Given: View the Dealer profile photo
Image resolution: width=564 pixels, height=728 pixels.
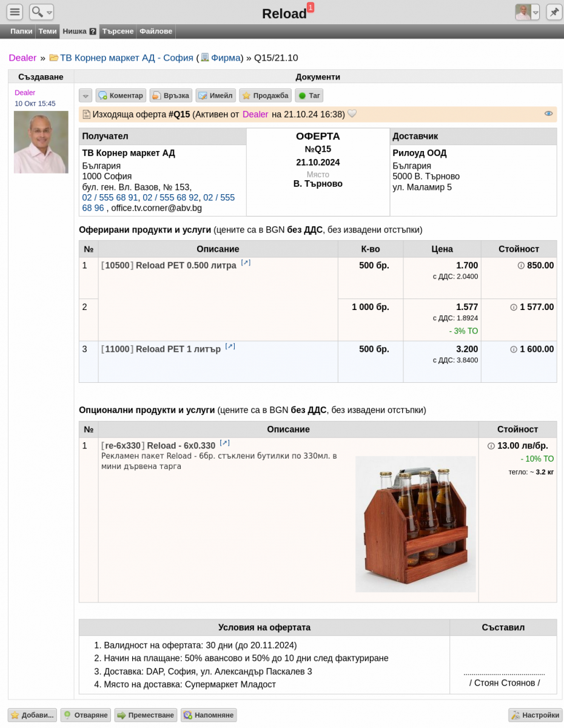Looking at the screenshot, I should (x=41, y=142).
